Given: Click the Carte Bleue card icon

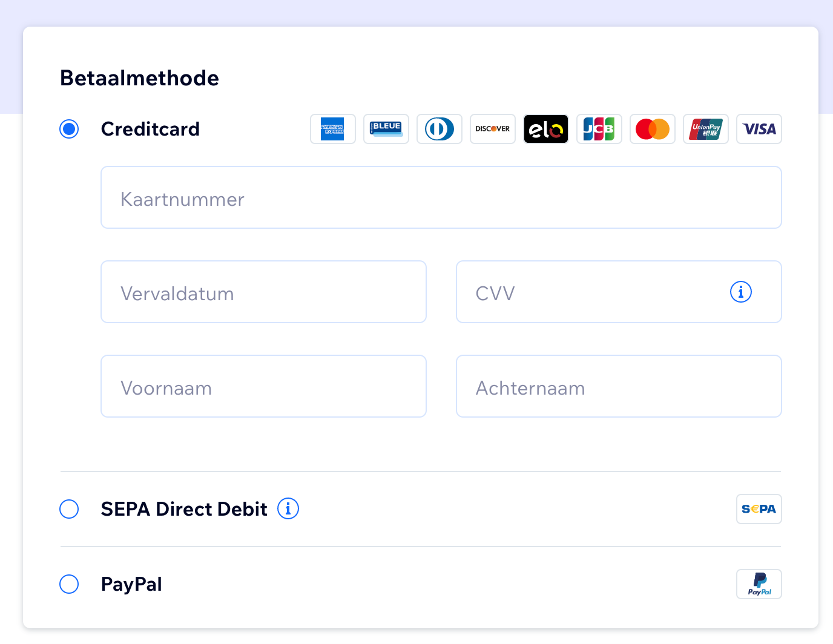Looking at the screenshot, I should coord(386,129).
